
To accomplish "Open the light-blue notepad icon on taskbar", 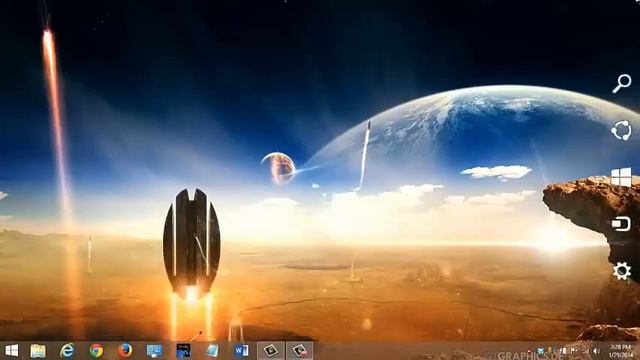I will pos(212,351).
